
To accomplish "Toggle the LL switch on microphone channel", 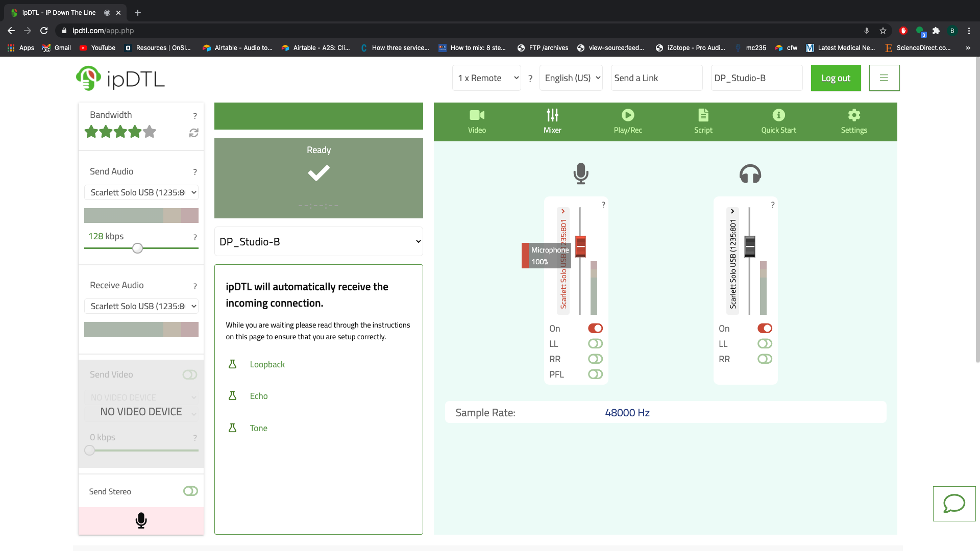I will pos(595,344).
